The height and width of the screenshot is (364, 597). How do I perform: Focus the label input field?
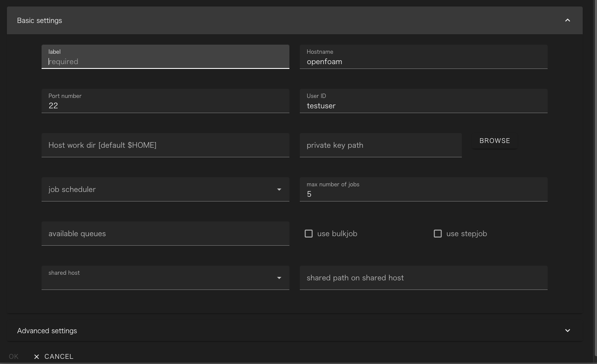pyautogui.click(x=165, y=57)
